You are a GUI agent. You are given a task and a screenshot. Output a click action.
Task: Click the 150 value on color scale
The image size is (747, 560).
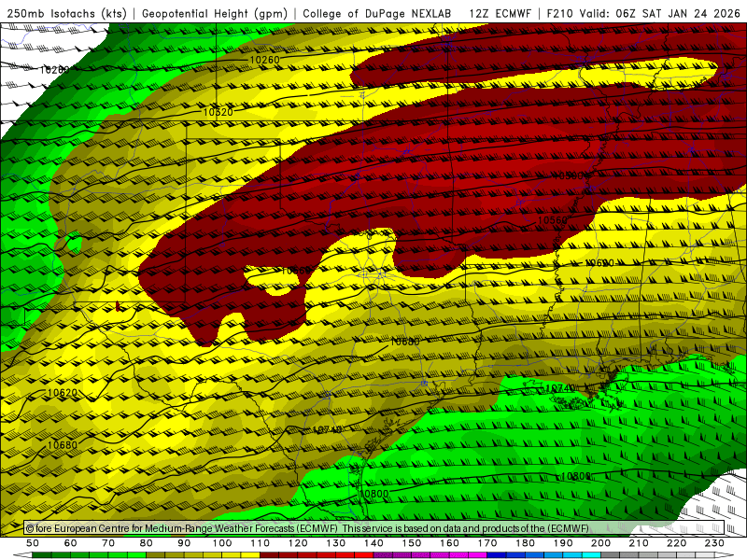tap(412, 543)
